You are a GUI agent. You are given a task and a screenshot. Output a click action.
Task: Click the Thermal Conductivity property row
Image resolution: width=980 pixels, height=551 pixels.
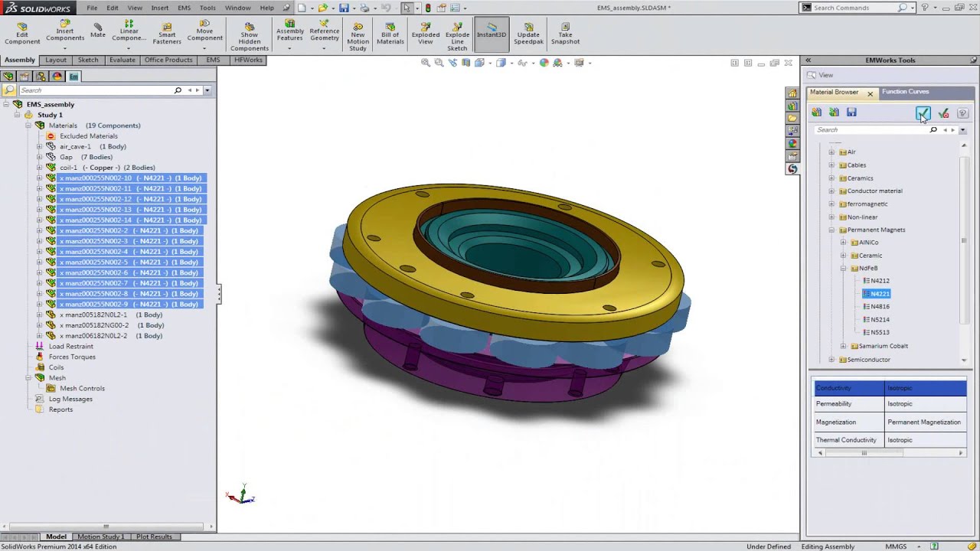[890, 440]
